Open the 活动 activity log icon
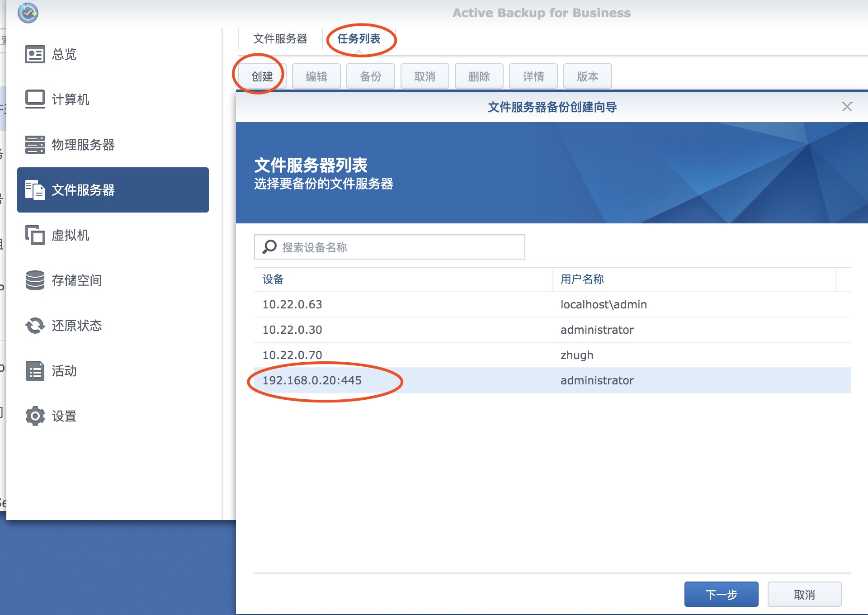The image size is (868, 615). click(x=35, y=371)
